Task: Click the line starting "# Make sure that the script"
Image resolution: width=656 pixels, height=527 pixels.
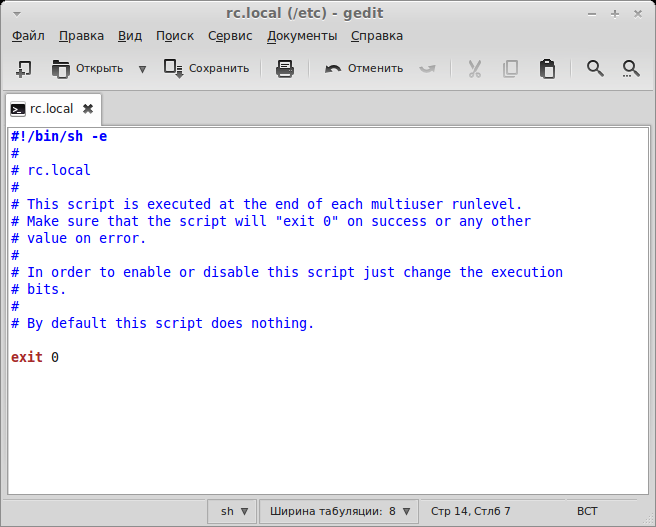Action: [271, 221]
